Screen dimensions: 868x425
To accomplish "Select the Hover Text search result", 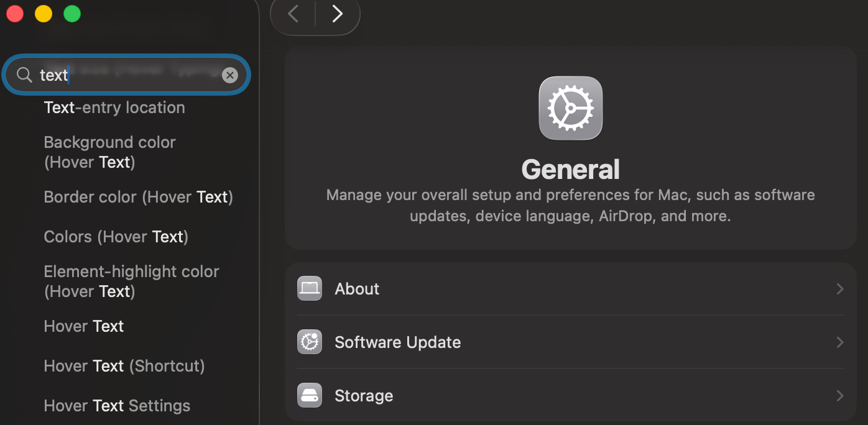I will pyautogui.click(x=84, y=326).
